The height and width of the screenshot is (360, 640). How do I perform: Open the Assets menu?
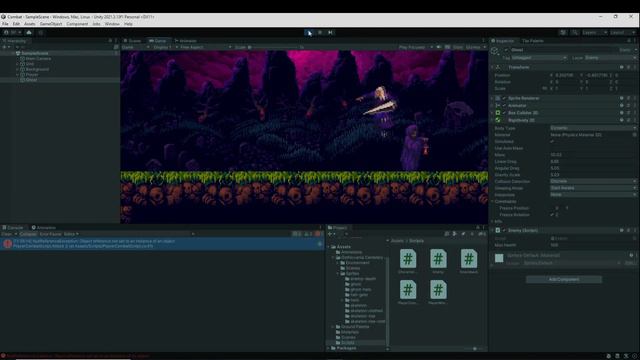29,24
